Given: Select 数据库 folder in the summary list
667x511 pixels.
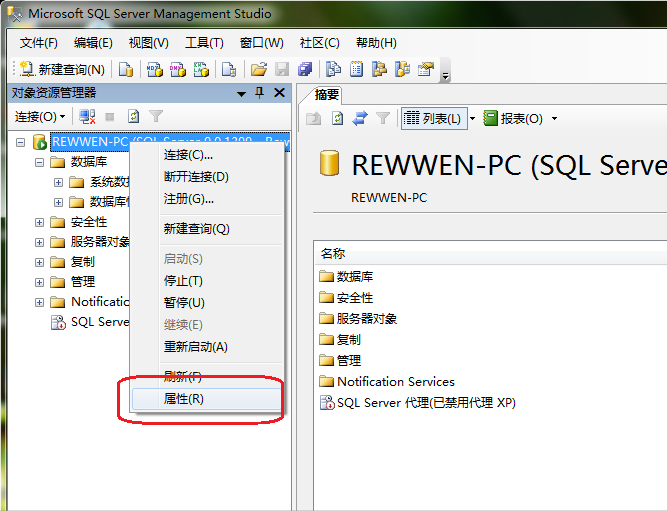Looking at the screenshot, I should pyautogui.click(x=346, y=277).
